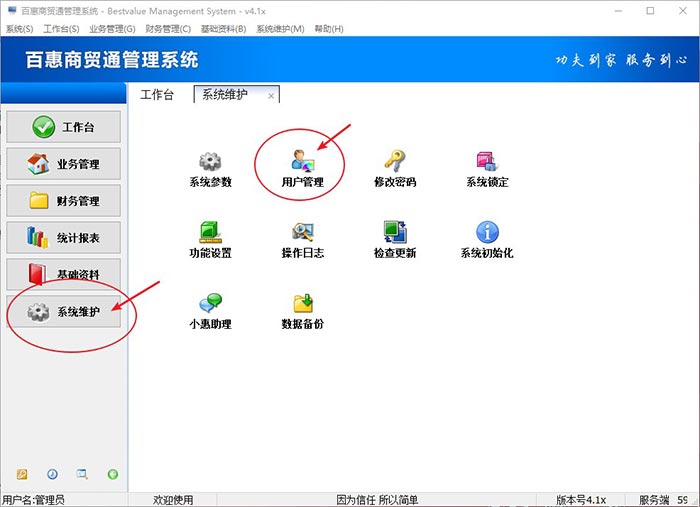Click 因为信任 所以简单 status text
The image size is (700, 507).
[377, 500]
